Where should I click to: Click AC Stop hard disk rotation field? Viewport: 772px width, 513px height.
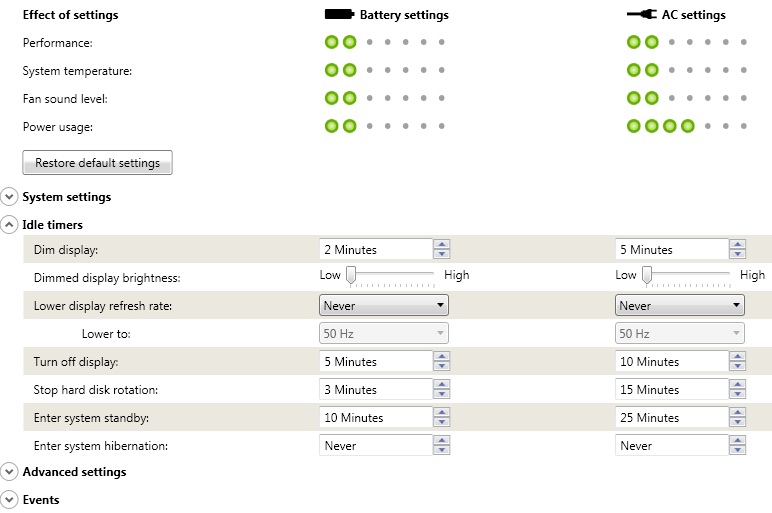[x=671, y=390]
